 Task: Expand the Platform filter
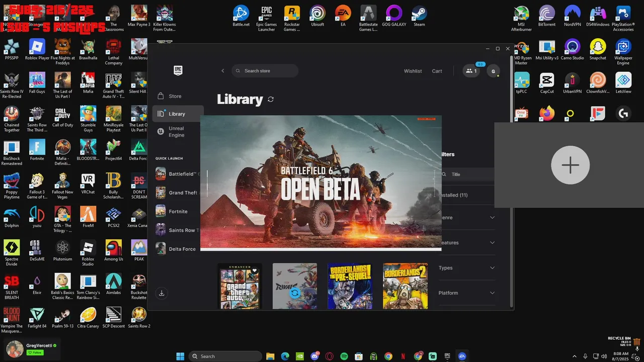tap(467, 293)
